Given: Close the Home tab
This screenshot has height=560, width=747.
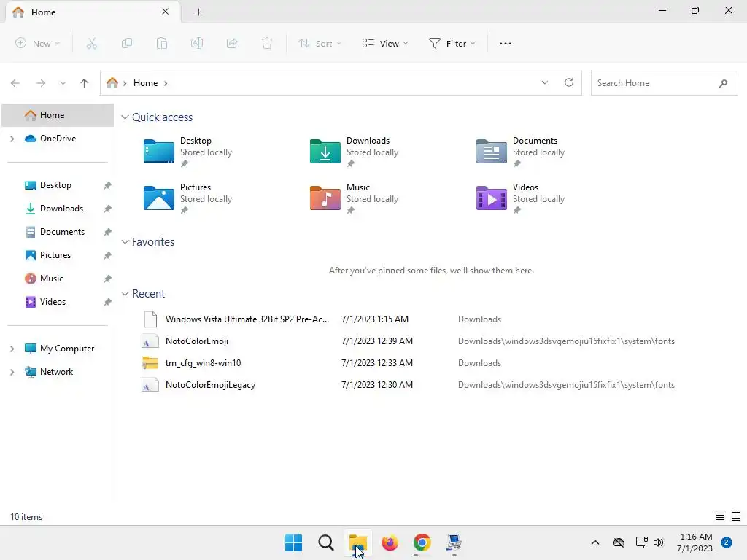Looking at the screenshot, I should [x=166, y=12].
